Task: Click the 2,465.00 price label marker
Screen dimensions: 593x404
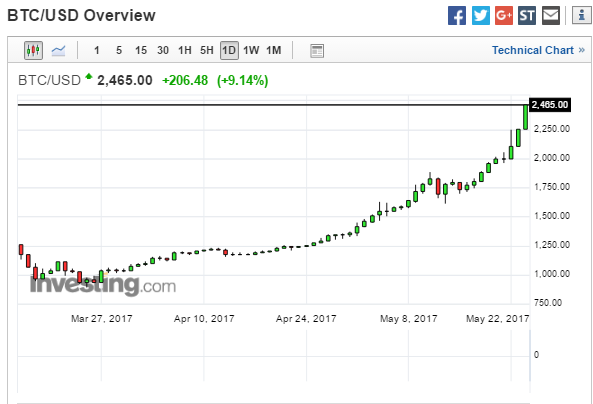Action: (550, 105)
